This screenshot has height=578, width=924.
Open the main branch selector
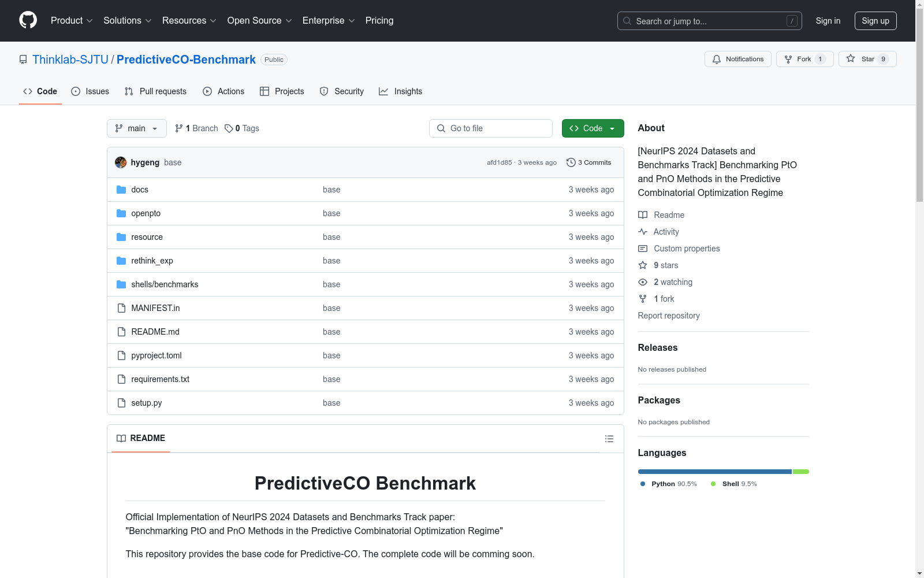point(137,128)
